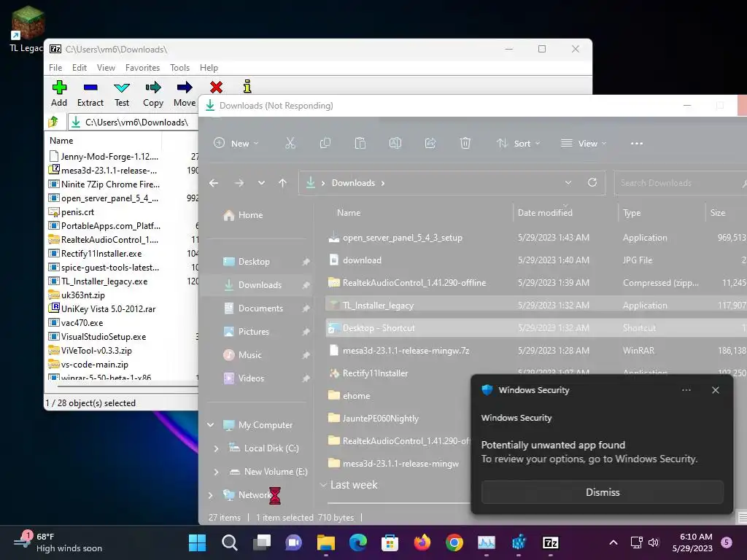This screenshot has width=747, height=560.
Task: Go up one folder level in 7-Zip
Action: pyautogui.click(x=53, y=122)
